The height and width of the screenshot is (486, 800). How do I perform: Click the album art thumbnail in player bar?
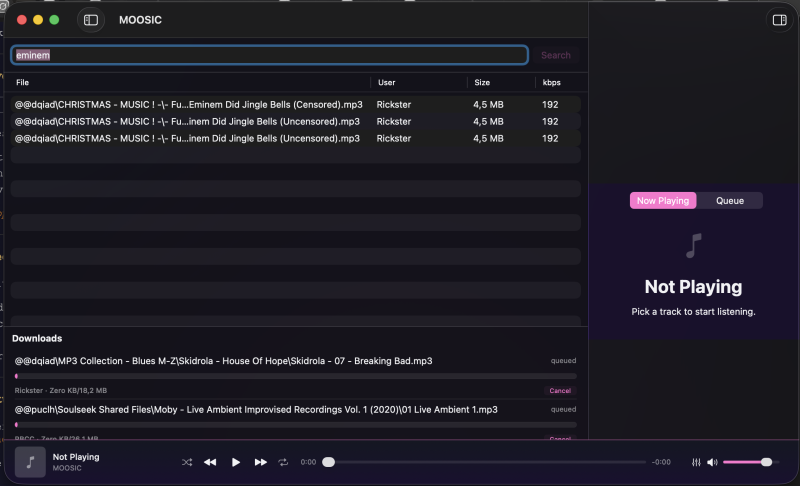point(30,462)
